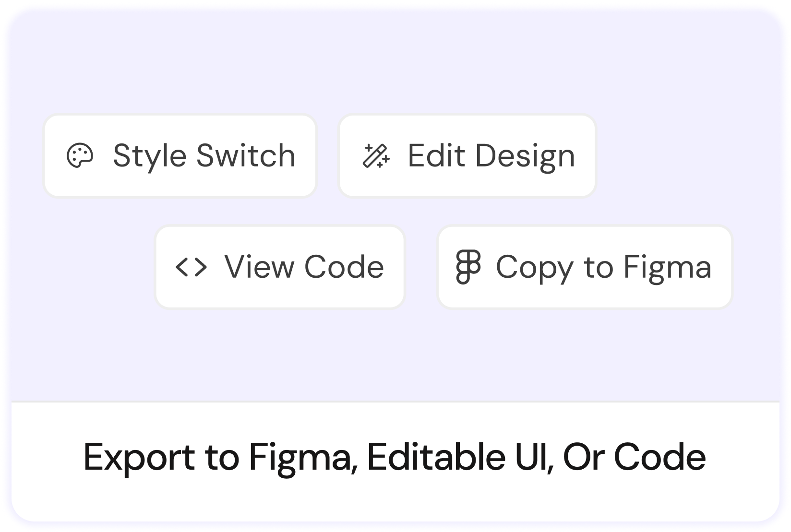The height and width of the screenshot is (532, 791).
Task: Click the "Edit Design" text label
Action: pyautogui.click(x=491, y=156)
